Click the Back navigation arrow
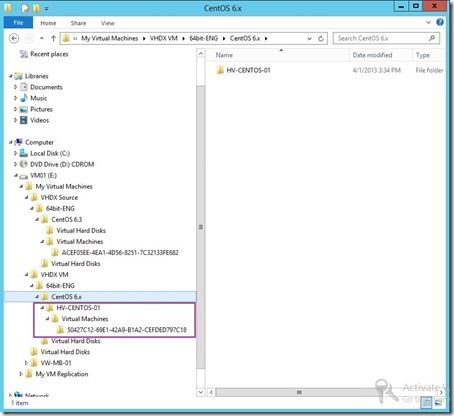Screen dimensions: 454x416 click(14, 38)
